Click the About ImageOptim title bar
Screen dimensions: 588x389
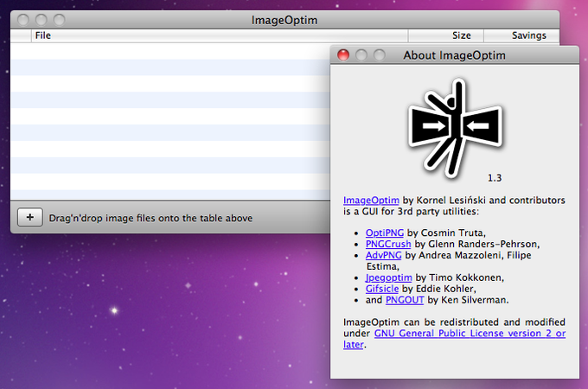[455, 55]
